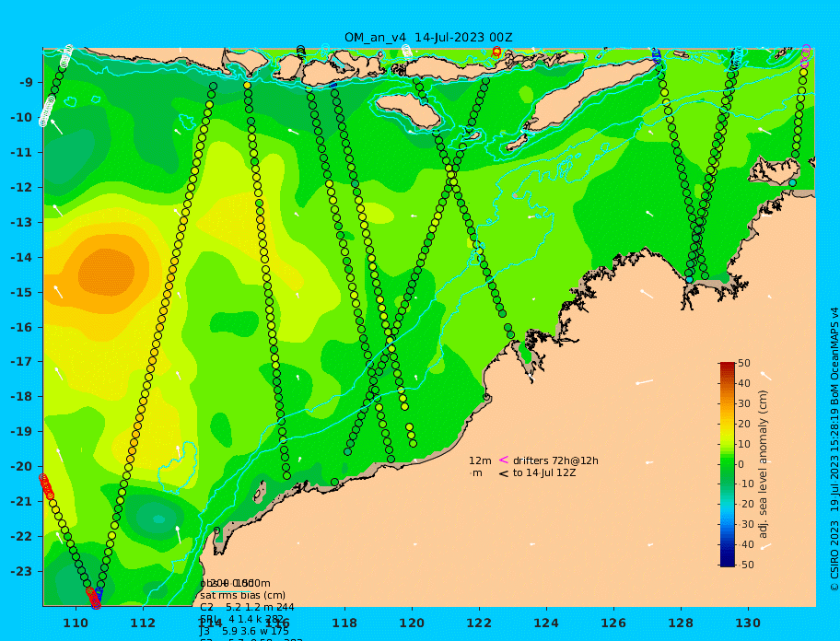Viewport: 840px width, 641px height.
Task: Click latitude label '-18' on the y-axis
Action: point(22,397)
